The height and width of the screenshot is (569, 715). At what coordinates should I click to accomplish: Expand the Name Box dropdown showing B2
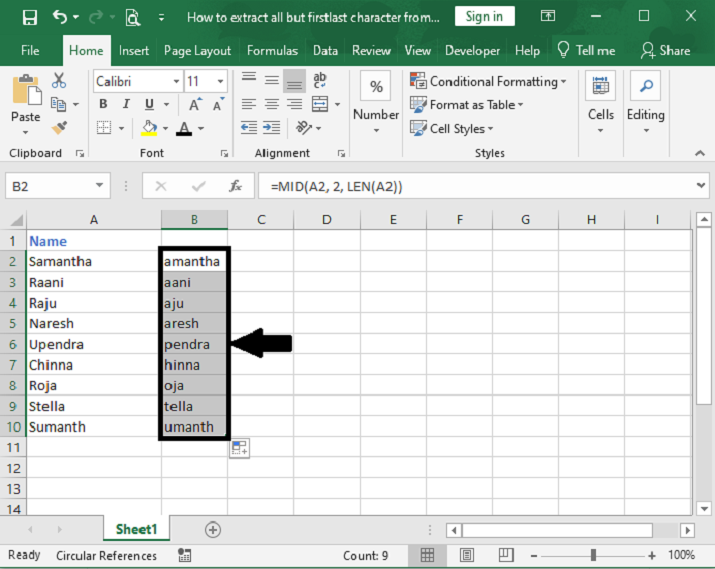click(x=99, y=187)
